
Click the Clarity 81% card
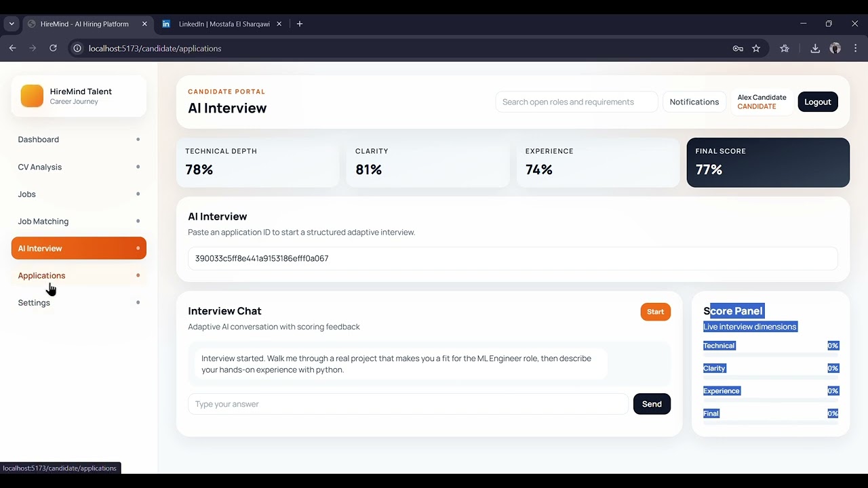pyautogui.click(x=428, y=163)
